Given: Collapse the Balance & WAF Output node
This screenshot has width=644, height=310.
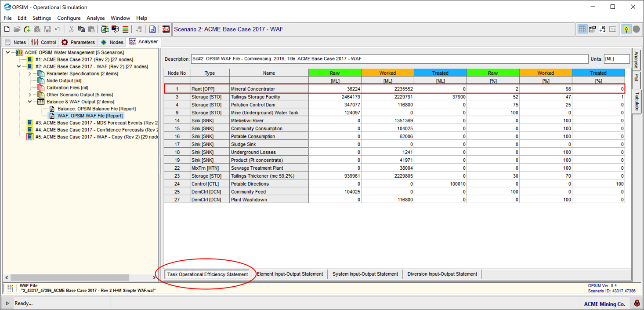Looking at the screenshot, I should pos(30,102).
